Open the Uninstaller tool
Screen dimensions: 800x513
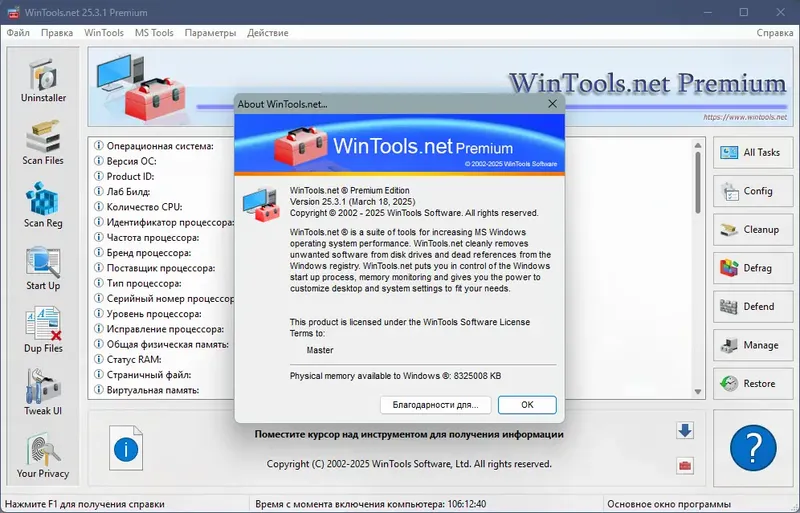[x=43, y=80]
